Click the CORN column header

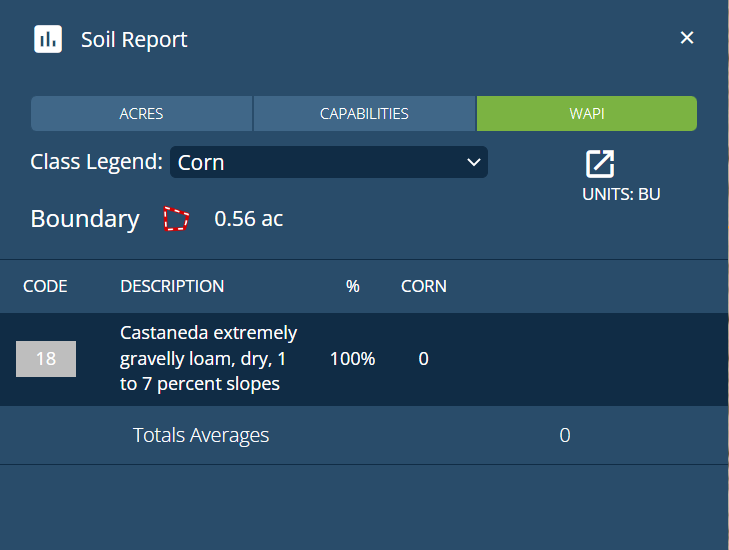coord(424,286)
